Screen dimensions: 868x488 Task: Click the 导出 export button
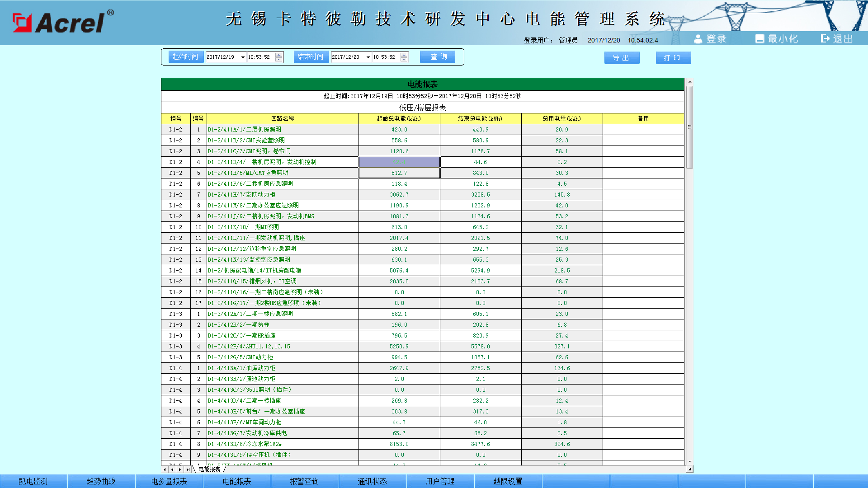pos(622,58)
